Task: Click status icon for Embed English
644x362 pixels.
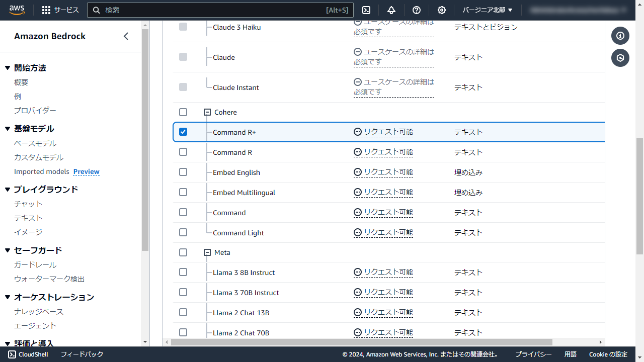Action: 358,172
